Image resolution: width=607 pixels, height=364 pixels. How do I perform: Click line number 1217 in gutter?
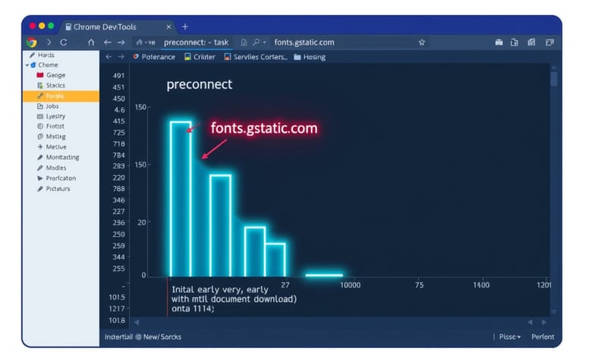[x=117, y=309]
